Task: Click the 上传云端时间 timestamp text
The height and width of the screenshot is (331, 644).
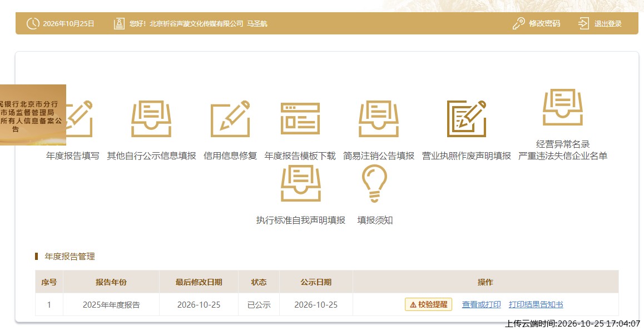Action: click(572, 324)
